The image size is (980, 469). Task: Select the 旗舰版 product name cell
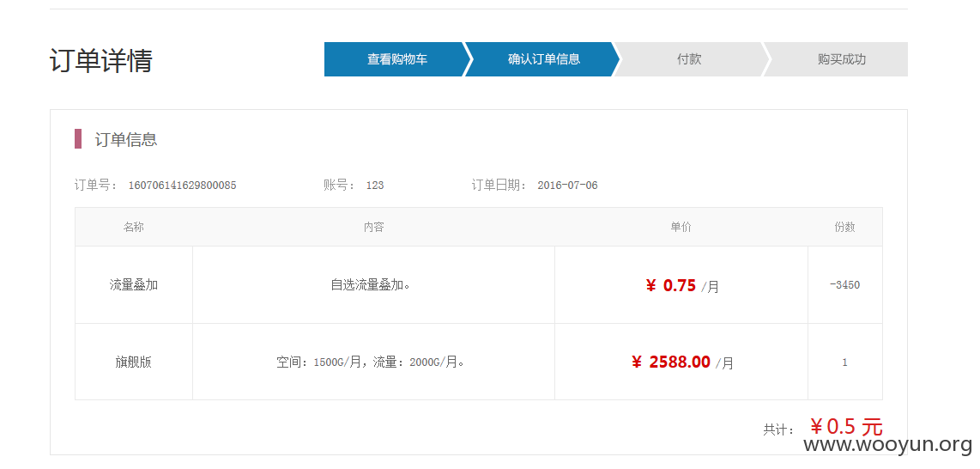tap(134, 362)
